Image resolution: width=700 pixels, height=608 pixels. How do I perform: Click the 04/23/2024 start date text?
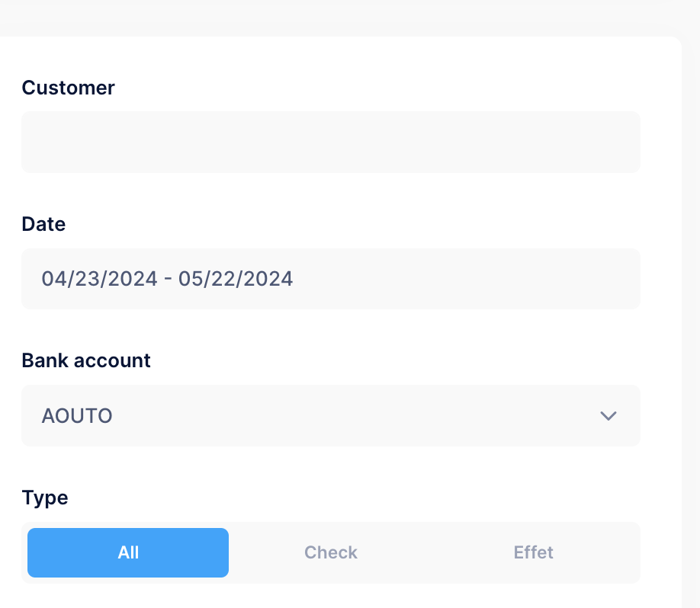(99, 279)
